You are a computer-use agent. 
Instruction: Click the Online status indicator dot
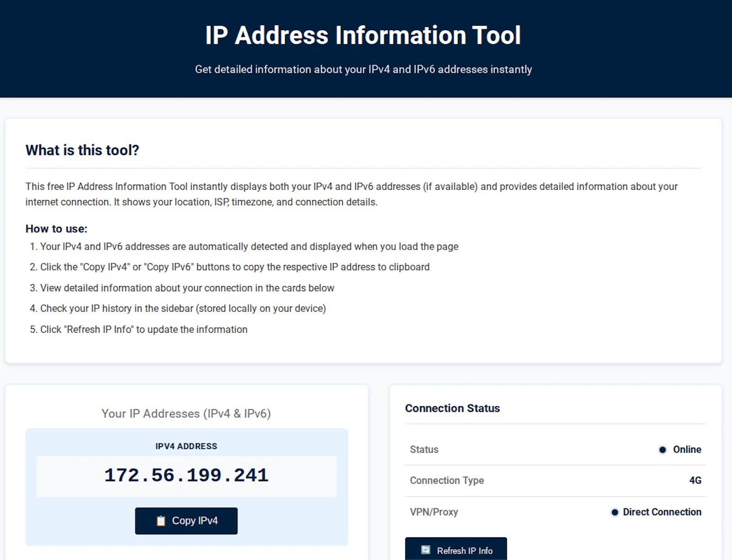662,450
